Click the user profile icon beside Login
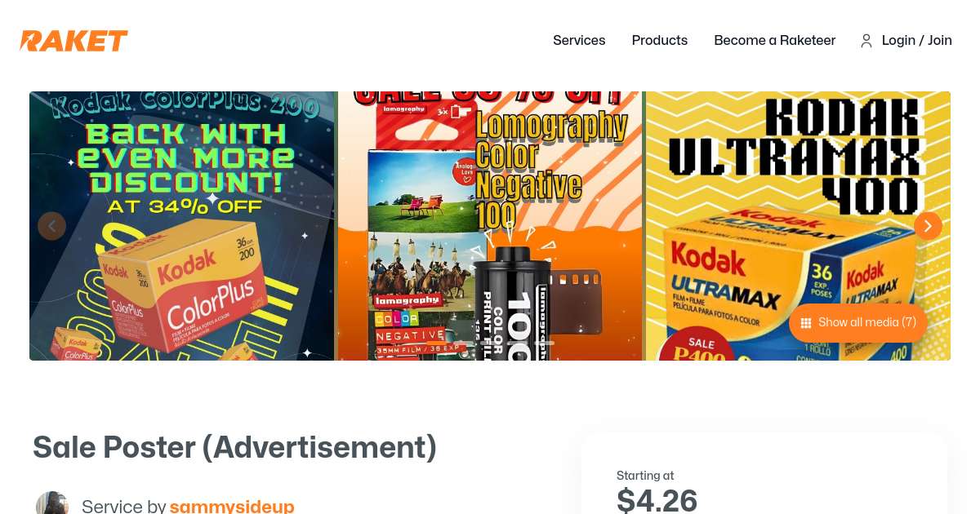The image size is (980, 514). pyautogui.click(x=866, y=41)
